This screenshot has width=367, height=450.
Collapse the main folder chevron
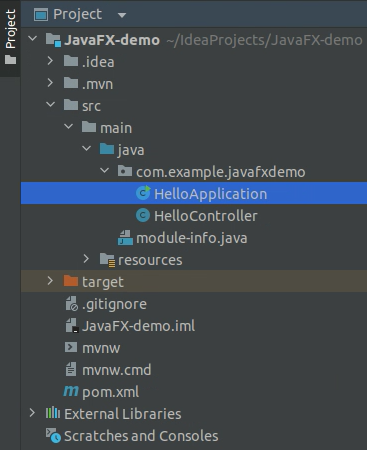(x=69, y=126)
